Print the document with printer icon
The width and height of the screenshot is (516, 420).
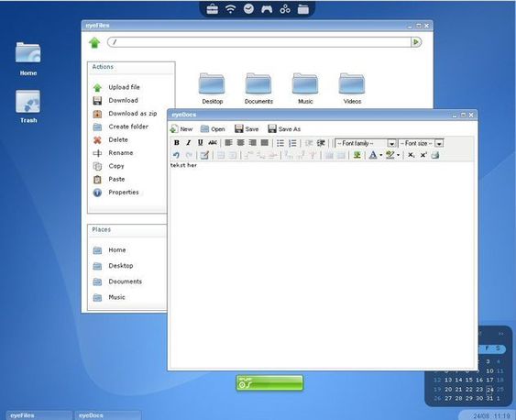[x=435, y=155]
